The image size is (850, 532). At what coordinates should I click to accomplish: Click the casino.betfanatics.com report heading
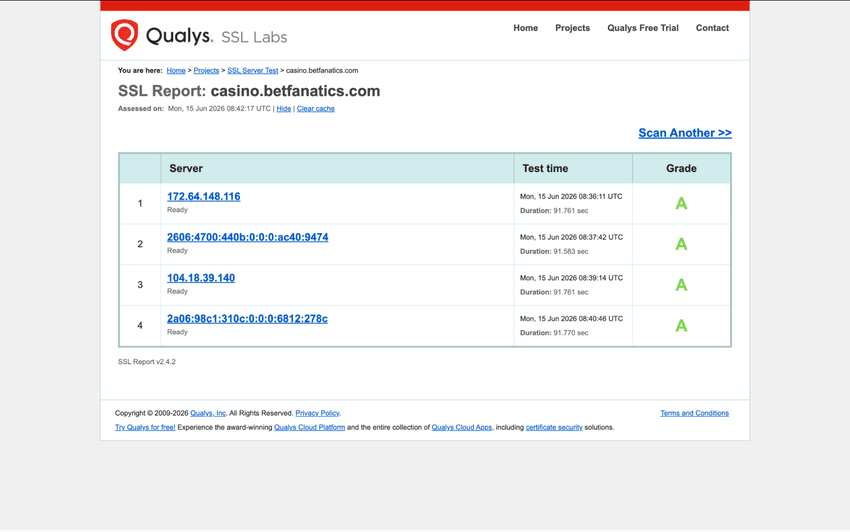pyautogui.click(x=295, y=91)
